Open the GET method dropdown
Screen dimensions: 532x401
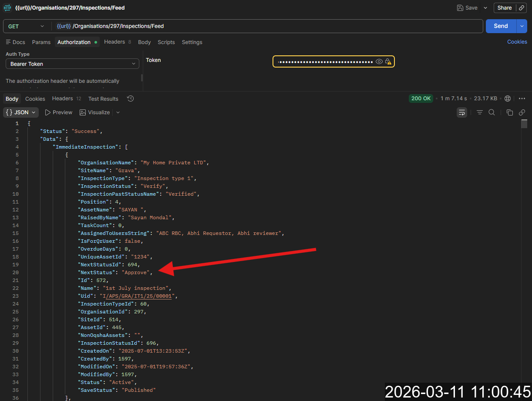pos(26,26)
